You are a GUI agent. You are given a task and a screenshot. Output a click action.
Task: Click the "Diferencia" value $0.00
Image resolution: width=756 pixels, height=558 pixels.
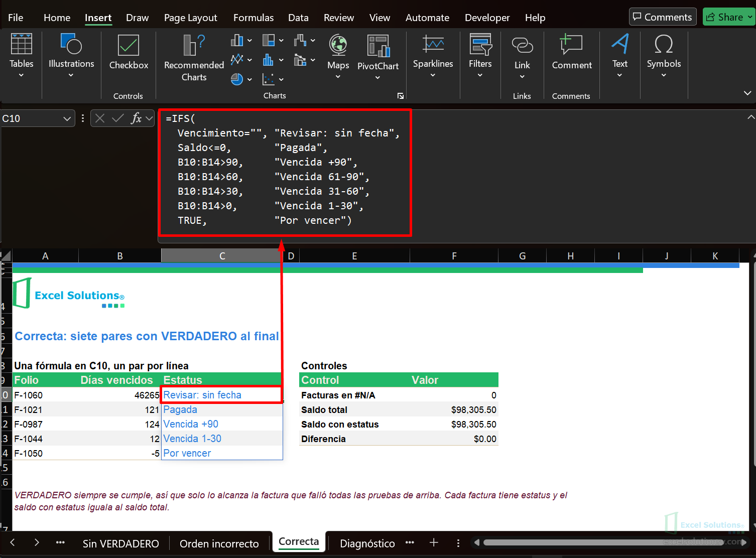454,439
